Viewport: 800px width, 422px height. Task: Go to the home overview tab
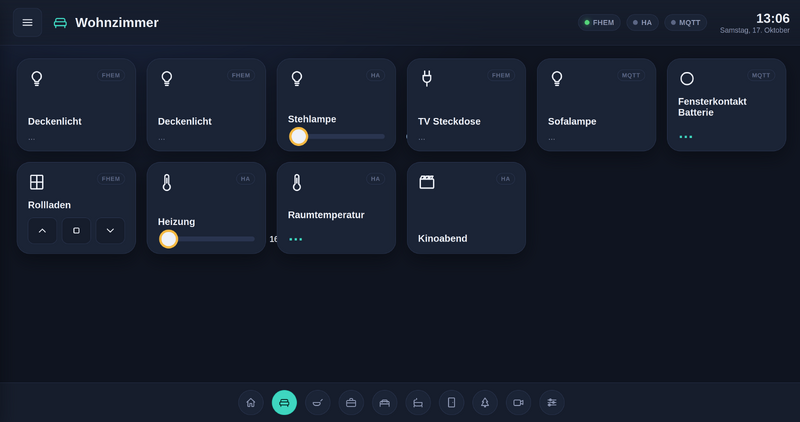(x=251, y=403)
